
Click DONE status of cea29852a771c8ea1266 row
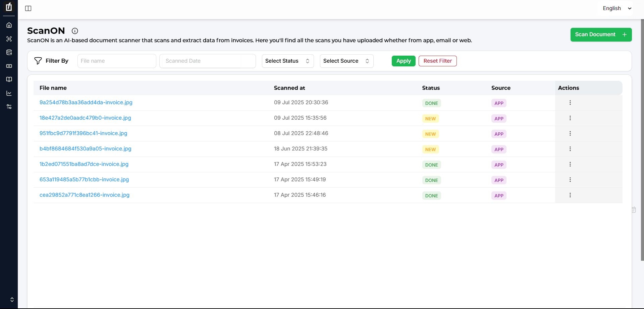pos(431,196)
